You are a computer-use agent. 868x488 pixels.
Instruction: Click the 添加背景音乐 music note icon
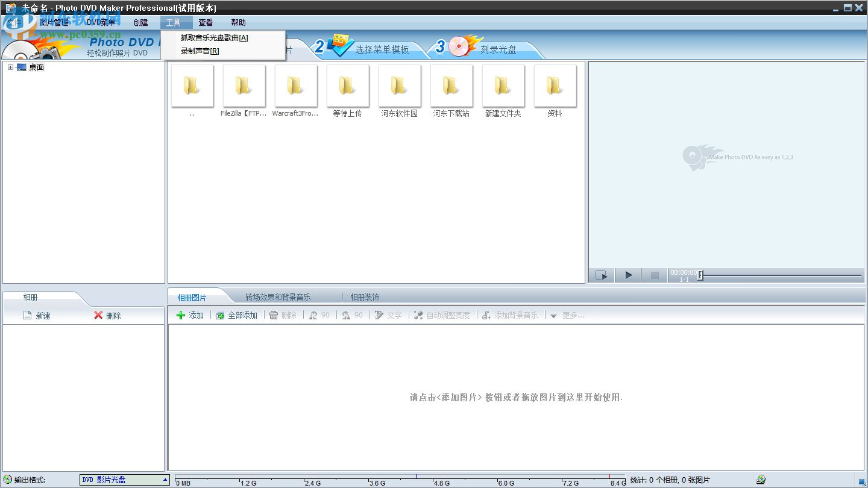pyautogui.click(x=486, y=314)
